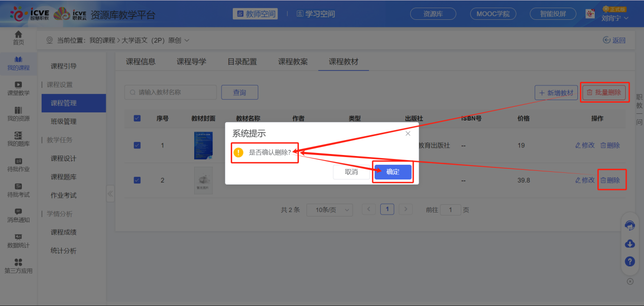Open 课堂教学 in the left sidebar

tap(18, 88)
